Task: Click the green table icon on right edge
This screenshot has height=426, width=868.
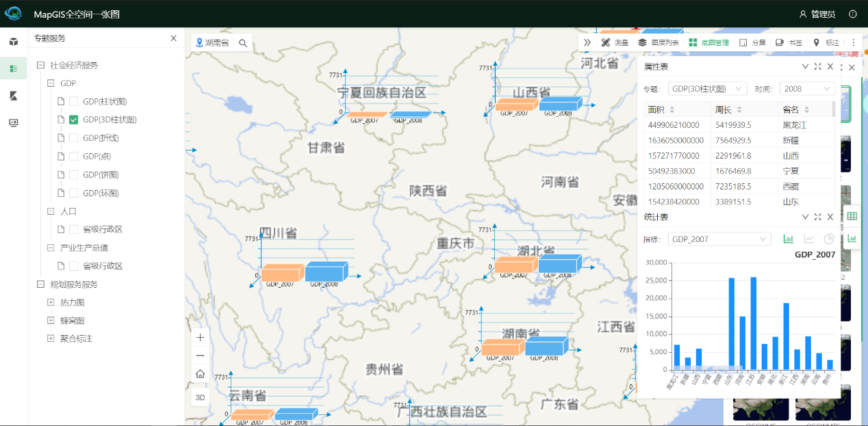Action: 852,216
